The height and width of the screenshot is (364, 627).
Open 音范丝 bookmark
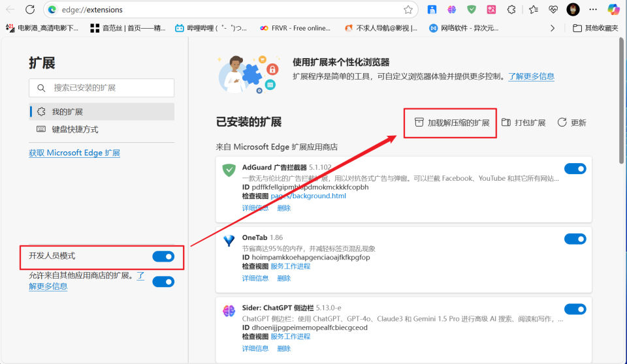coord(127,28)
